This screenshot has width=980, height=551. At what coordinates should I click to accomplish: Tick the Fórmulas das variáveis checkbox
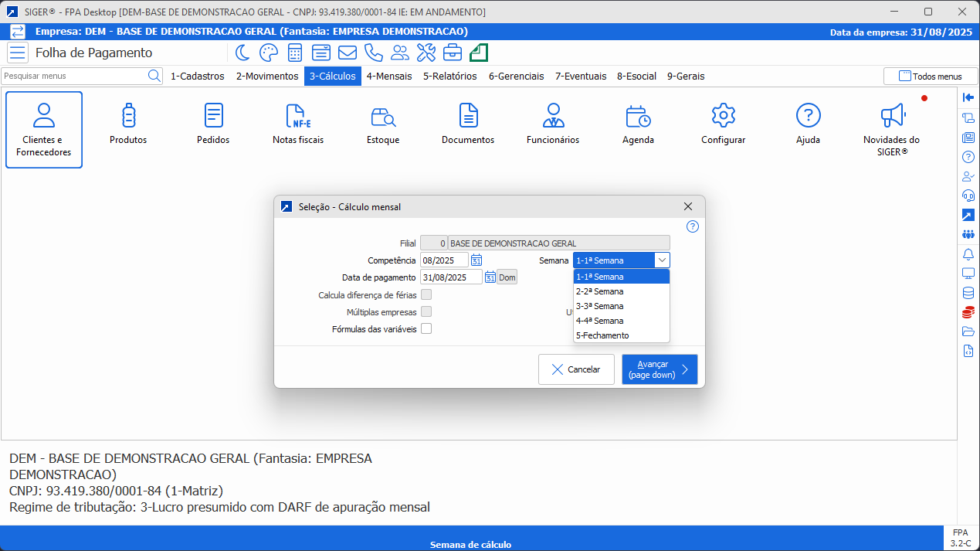pyautogui.click(x=426, y=328)
